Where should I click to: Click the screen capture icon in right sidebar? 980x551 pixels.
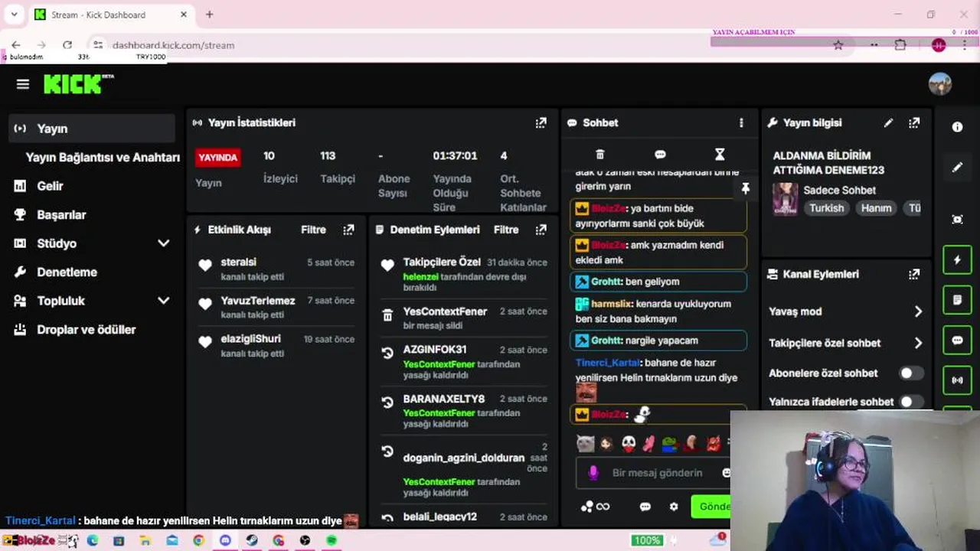click(957, 220)
